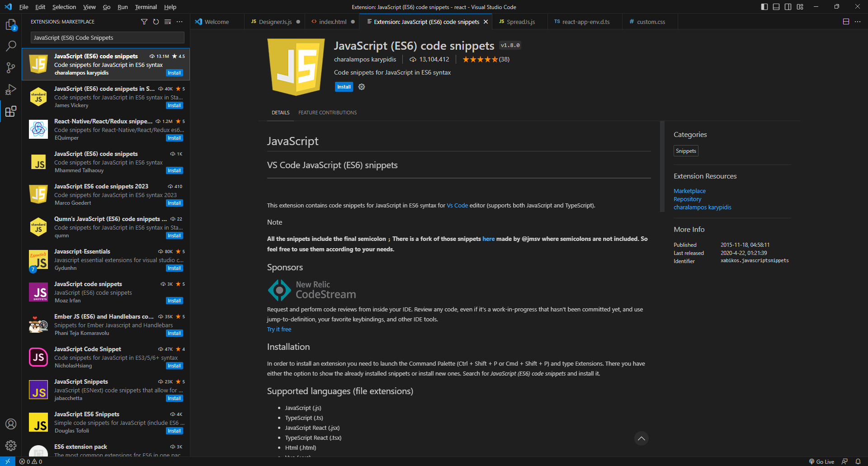Open the Terminal menu
Image resolution: width=868 pixels, height=466 pixels.
(146, 7)
